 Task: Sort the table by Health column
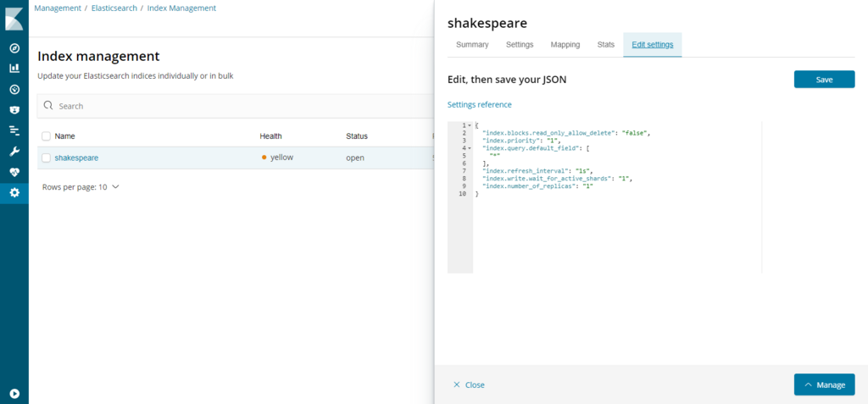(x=270, y=136)
